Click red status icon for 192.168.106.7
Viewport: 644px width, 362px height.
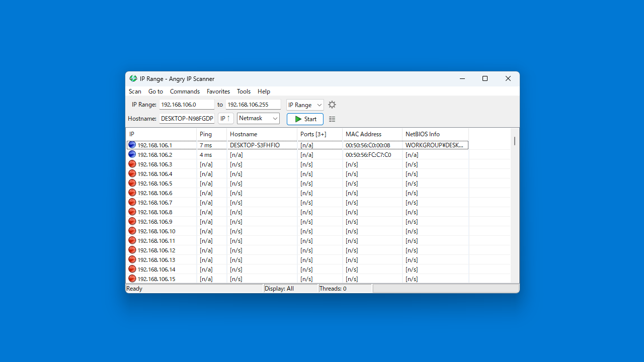click(132, 202)
